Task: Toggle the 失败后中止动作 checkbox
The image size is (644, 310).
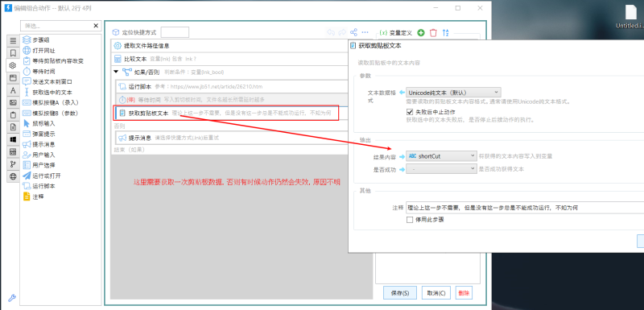Action: click(409, 112)
